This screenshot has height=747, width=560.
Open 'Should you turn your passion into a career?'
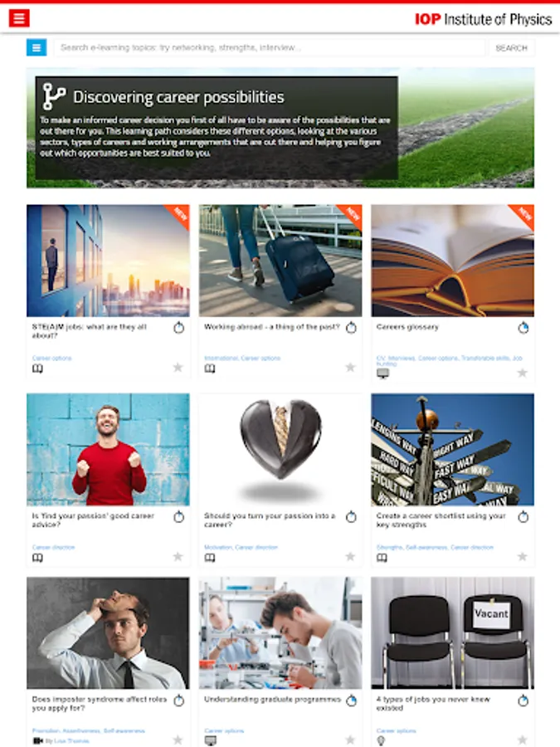[270, 520]
